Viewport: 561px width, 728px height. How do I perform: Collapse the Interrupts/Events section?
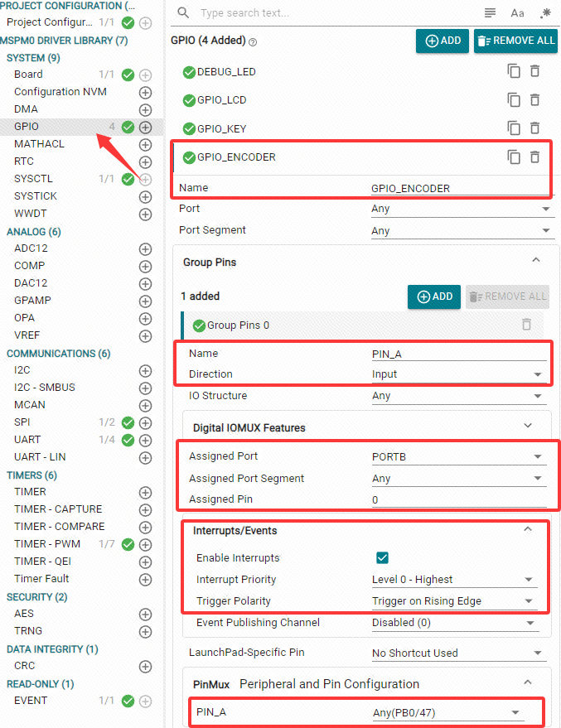[528, 530]
